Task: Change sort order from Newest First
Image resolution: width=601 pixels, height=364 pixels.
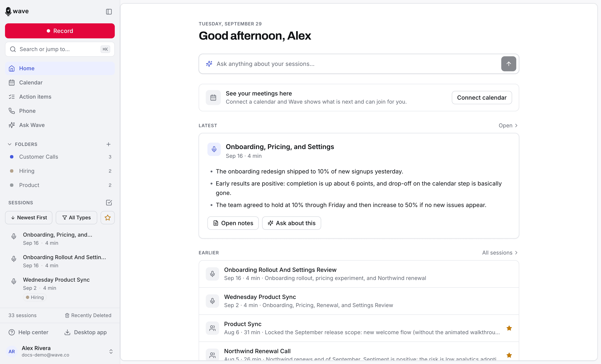Action: (x=29, y=218)
